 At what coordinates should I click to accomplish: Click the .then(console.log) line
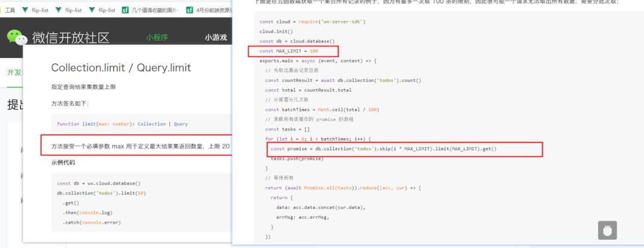pyautogui.click(x=88, y=213)
